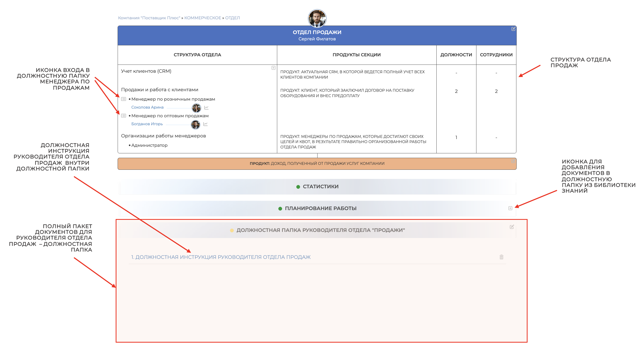This screenshot has width=644, height=352.
Task: Open ДОЛЖНОСТНАЯ ИНСТРУКЦИЯ РУКОВОДИТЕЛЯ ОТДЕЛА ПРОДАЖ document
Action: tap(221, 257)
